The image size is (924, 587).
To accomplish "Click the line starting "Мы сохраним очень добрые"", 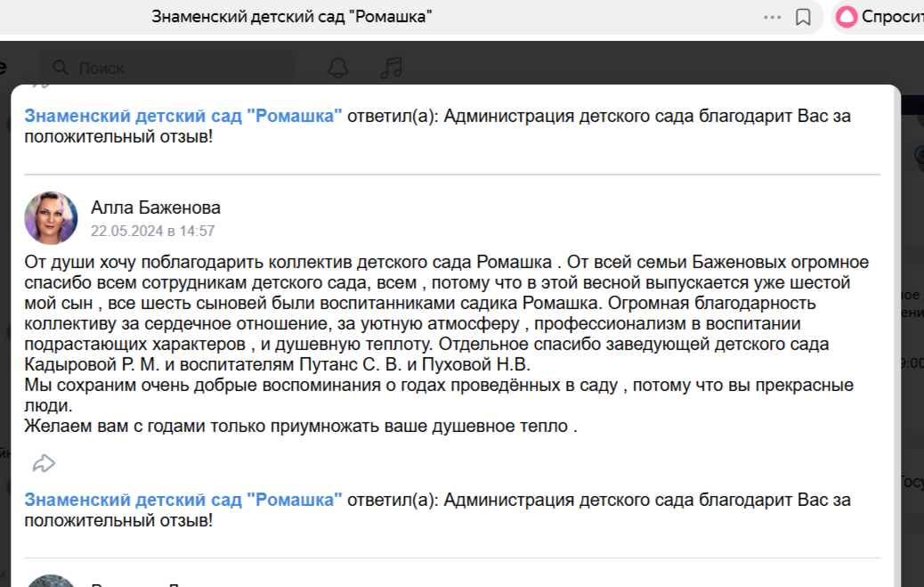I will coord(436,386).
